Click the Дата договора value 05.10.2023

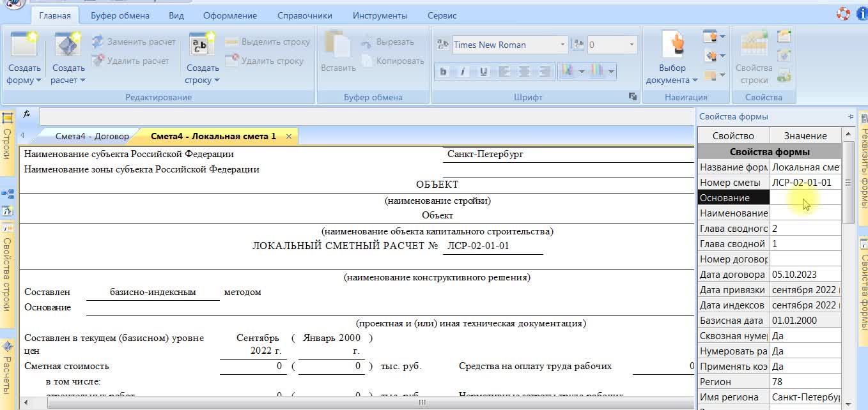[x=805, y=275]
